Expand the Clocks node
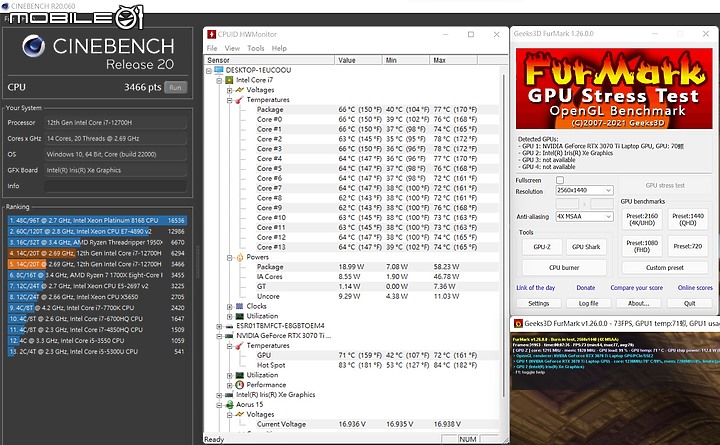 click(x=229, y=306)
